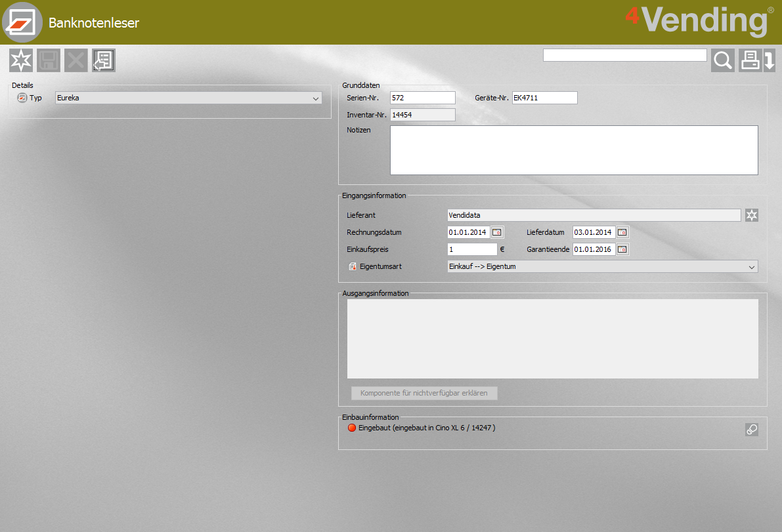Click the back to list icon
The width and height of the screenshot is (782, 532).
pos(104,60)
